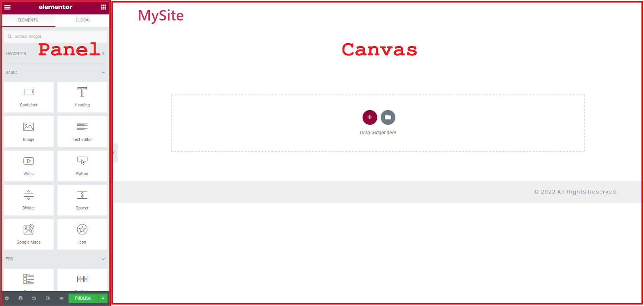
Task: Click the green Publish button
Action: [x=83, y=298]
